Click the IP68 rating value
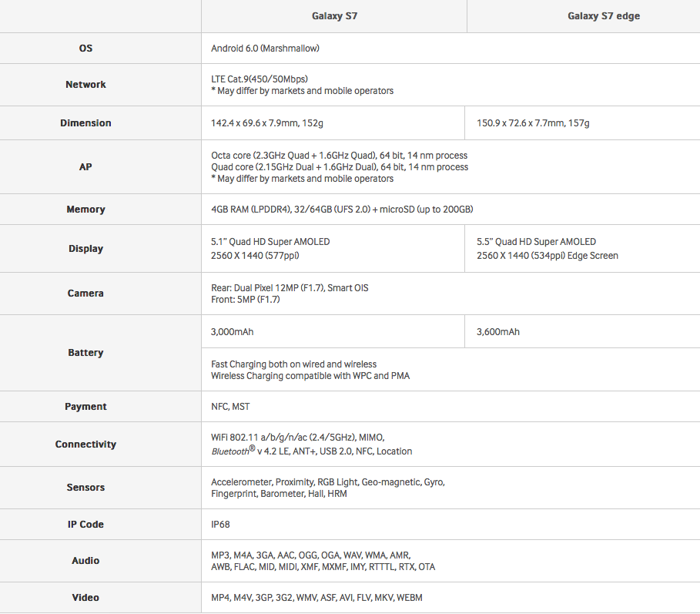Screen dimensions: 700x614 point(220,525)
